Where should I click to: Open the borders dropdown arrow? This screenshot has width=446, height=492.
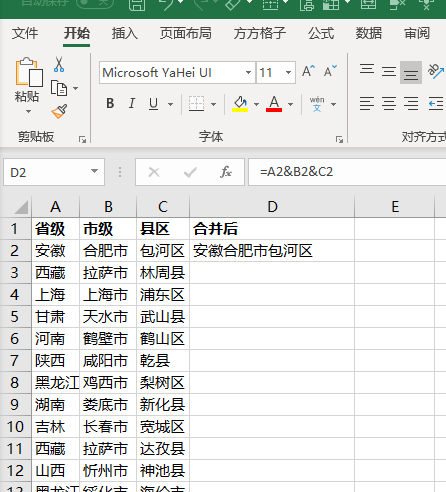click(x=214, y=104)
